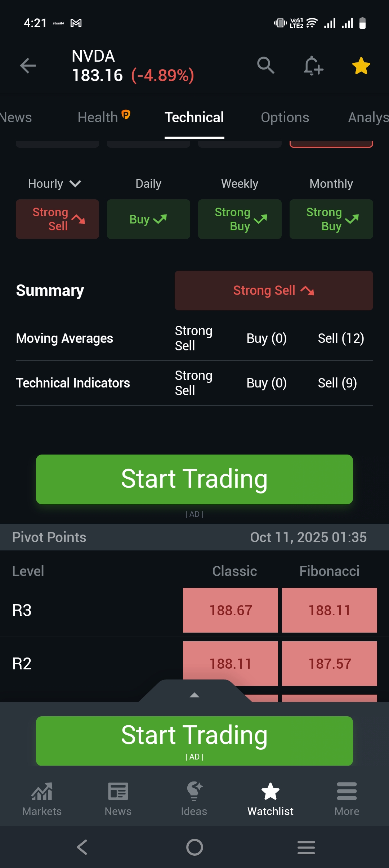The image size is (389, 868).
Task: Add a price alert with bell icon
Action: [x=313, y=66]
